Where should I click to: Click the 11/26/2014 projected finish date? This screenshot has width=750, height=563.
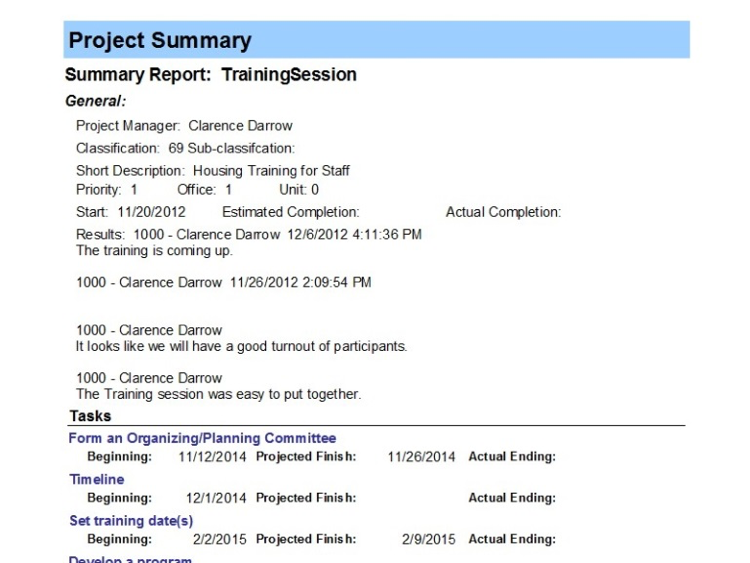(421, 457)
